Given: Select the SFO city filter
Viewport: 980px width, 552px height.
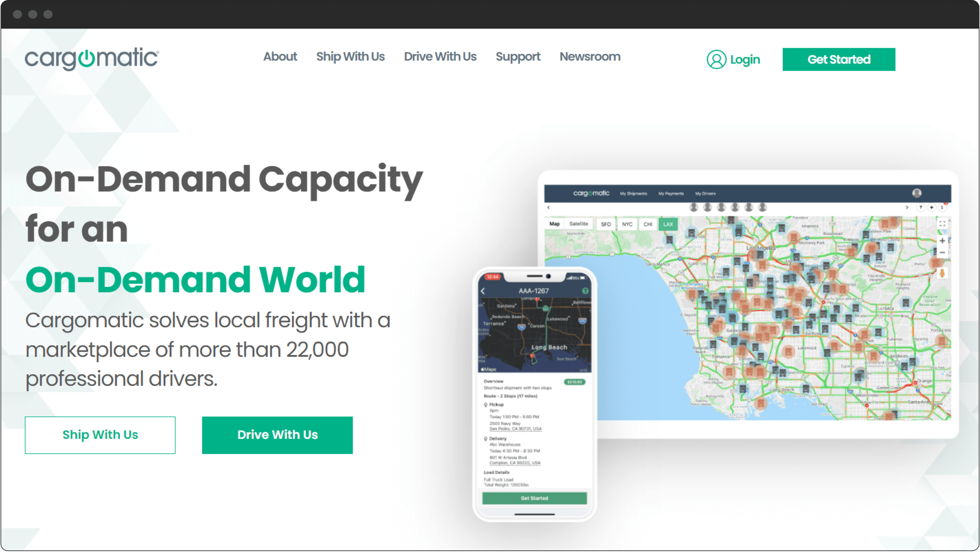Looking at the screenshot, I should pos(606,224).
